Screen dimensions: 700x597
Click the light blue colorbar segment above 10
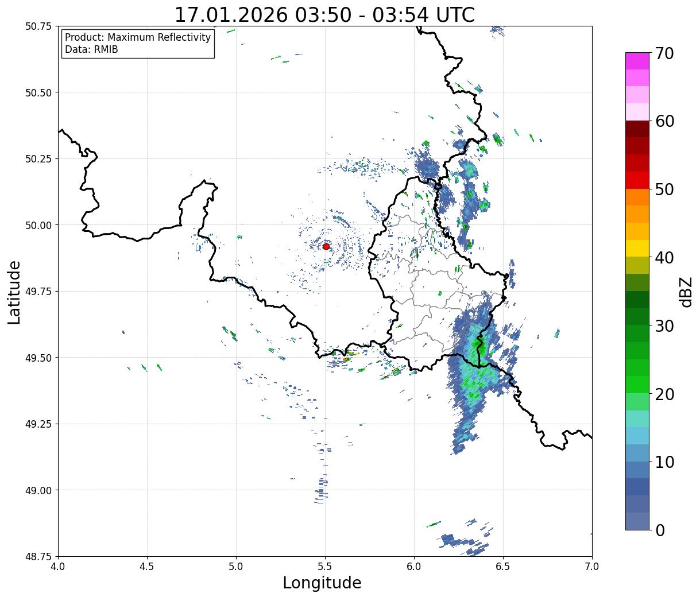point(637,436)
